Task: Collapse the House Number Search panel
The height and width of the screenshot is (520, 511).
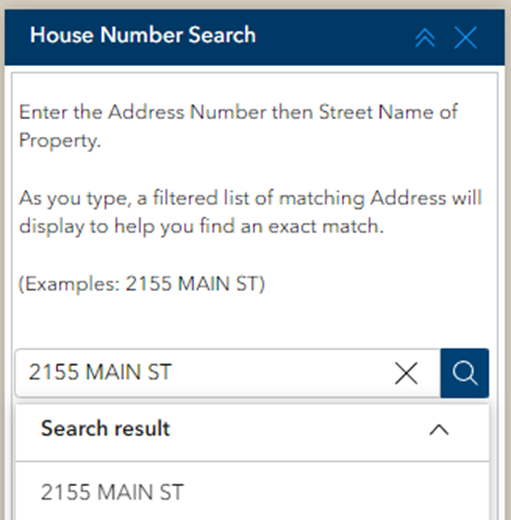Action: [425, 38]
